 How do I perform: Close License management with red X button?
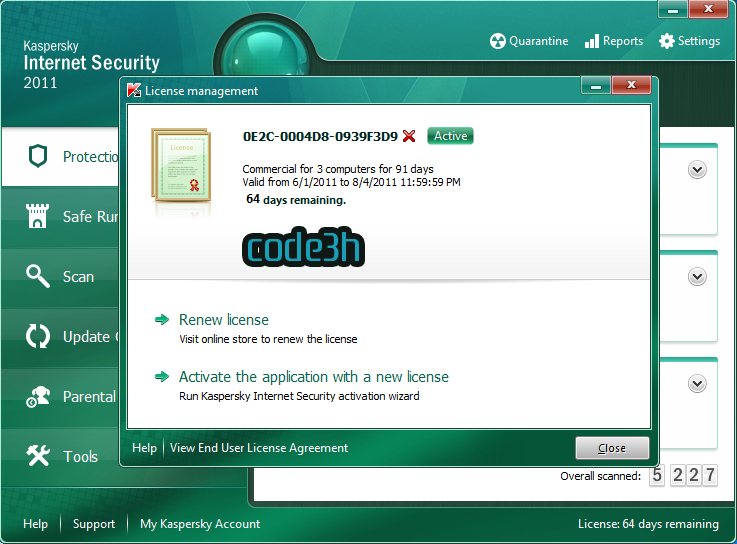point(631,85)
